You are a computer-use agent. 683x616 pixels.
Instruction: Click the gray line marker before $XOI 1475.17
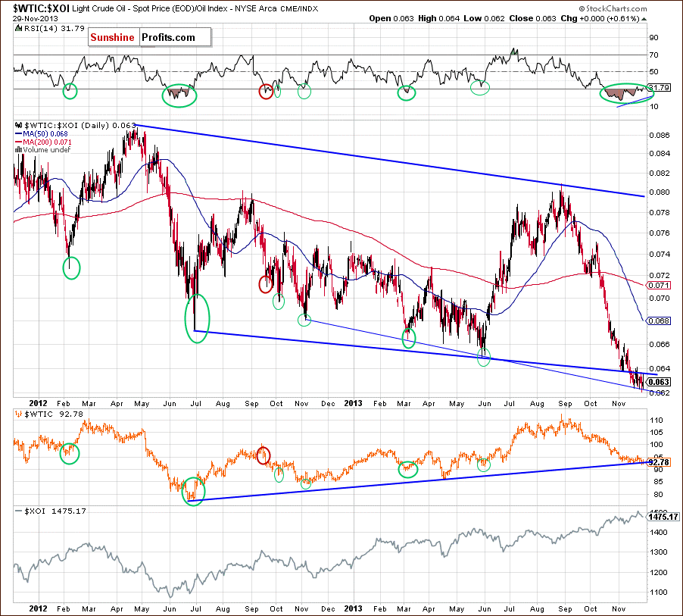tap(19, 511)
